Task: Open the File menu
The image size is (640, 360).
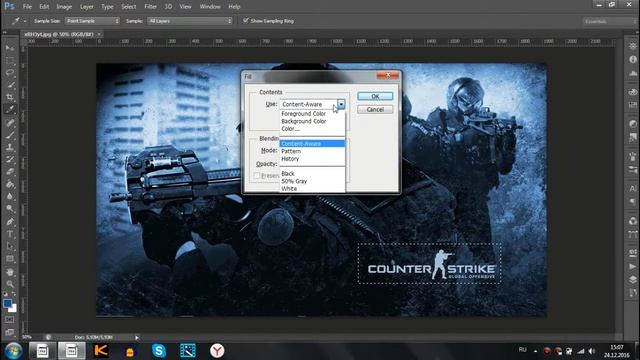Action: [27, 7]
